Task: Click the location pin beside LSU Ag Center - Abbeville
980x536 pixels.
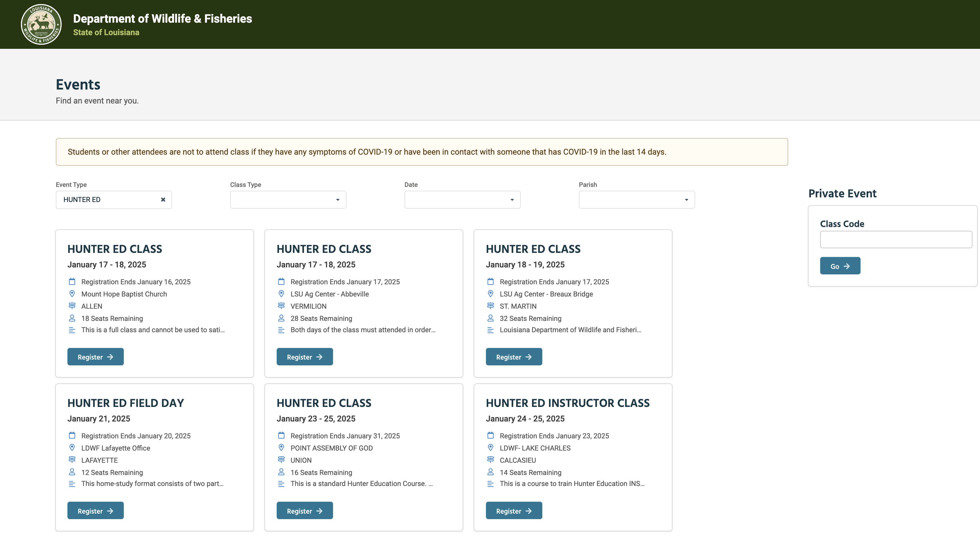Action: (x=281, y=294)
